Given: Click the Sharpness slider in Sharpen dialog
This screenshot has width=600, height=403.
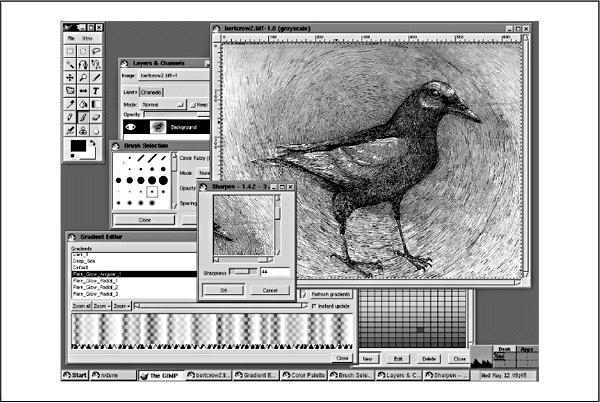Looking at the screenshot, I should (x=243, y=271).
